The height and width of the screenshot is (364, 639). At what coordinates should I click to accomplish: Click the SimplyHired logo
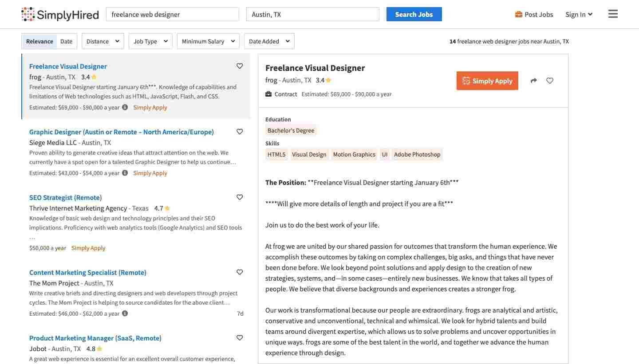(60, 14)
